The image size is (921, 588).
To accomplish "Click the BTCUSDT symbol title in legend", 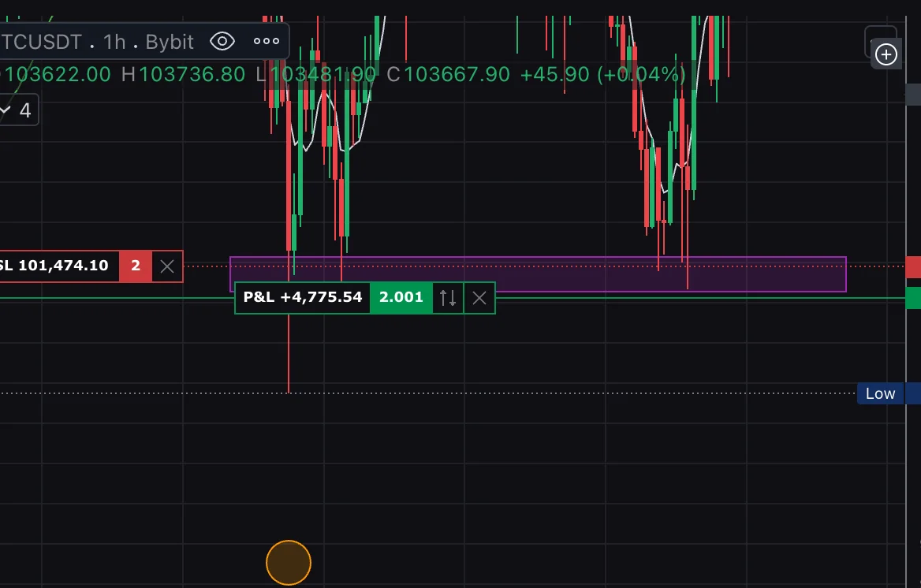I will click(x=41, y=42).
